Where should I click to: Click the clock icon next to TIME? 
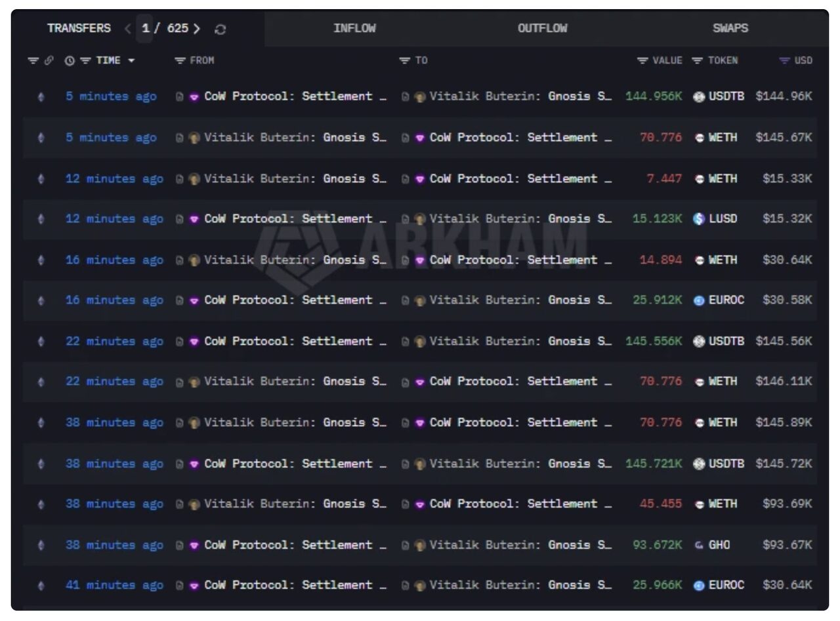(x=70, y=60)
